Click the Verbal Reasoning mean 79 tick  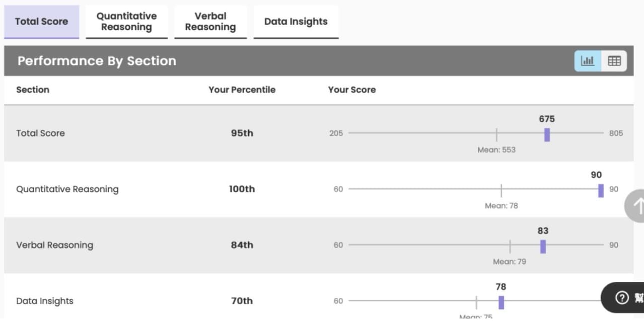point(510,247)
